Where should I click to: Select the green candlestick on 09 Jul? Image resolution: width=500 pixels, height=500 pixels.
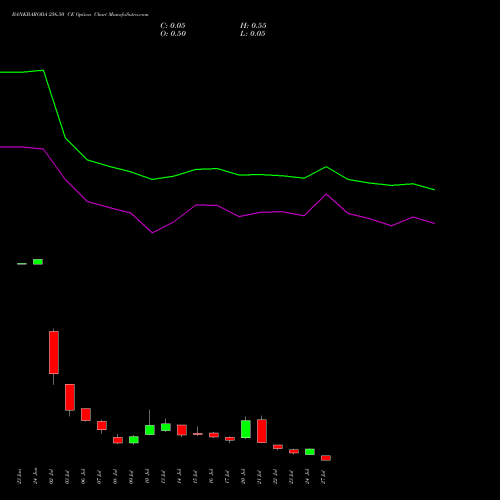(134, 440)
